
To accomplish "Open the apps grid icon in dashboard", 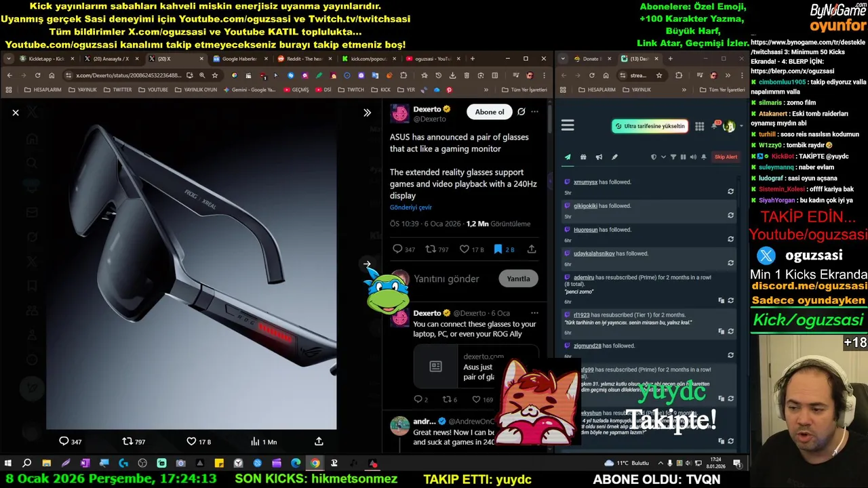I will (699, 126).
